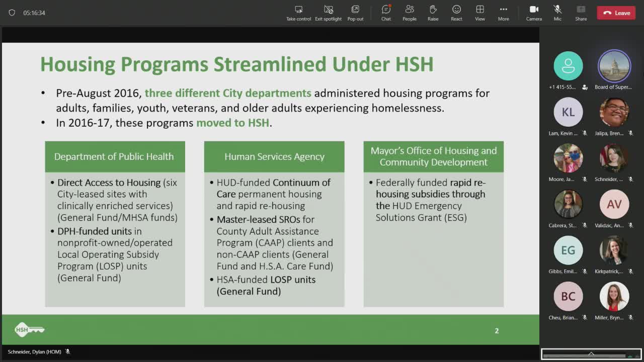The height and width of the screenshot is (362, 644).
Task: Click the meeting timer icon
Action: [x=11, y=14]
